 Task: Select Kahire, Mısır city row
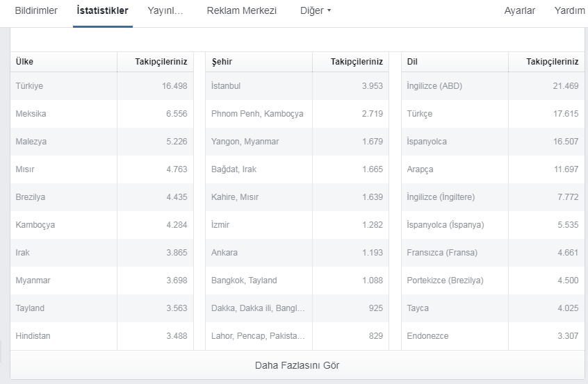pos(297,197)
